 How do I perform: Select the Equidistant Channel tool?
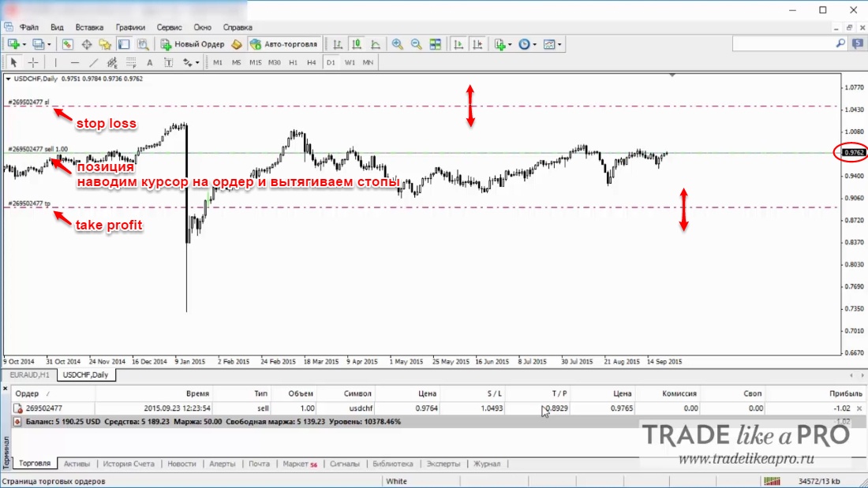click(112, 62)
